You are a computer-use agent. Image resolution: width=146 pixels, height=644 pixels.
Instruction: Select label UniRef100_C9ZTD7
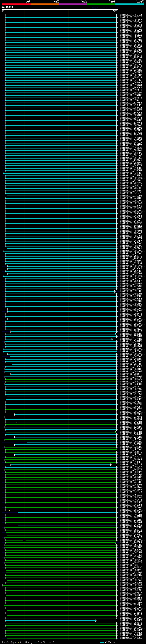pos(131,588)
